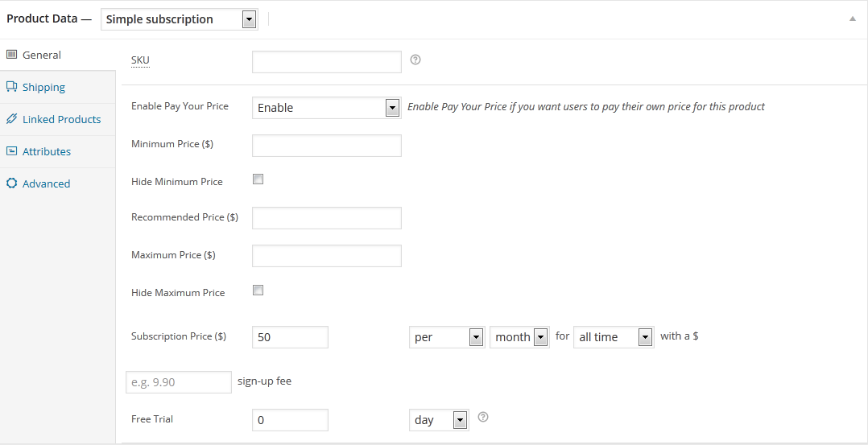Click the SKU input field
Image resolution: width=868 pixels, height=445 pixels.
(x=326, y=62)
